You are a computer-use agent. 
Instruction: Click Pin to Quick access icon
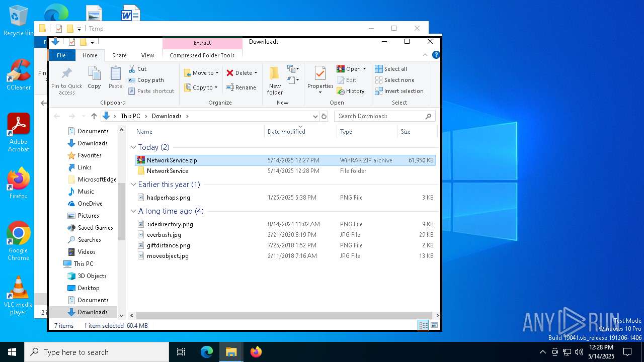66,80
